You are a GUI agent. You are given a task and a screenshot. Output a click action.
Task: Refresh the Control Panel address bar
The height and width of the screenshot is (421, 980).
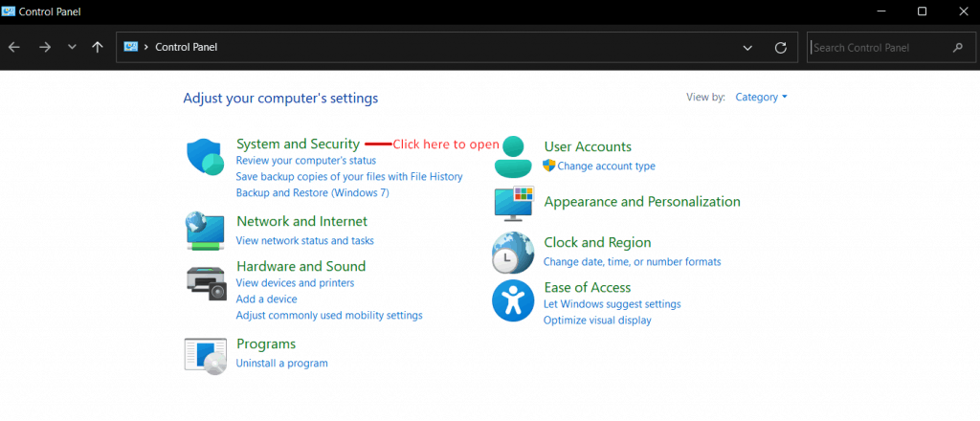[x=780, y=47]
